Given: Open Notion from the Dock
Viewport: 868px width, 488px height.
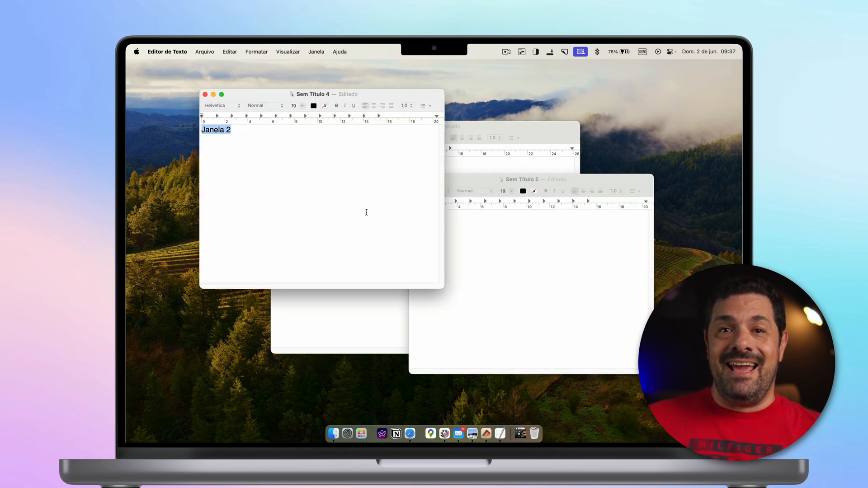Looking at the screenshot, I should [396, 434].
